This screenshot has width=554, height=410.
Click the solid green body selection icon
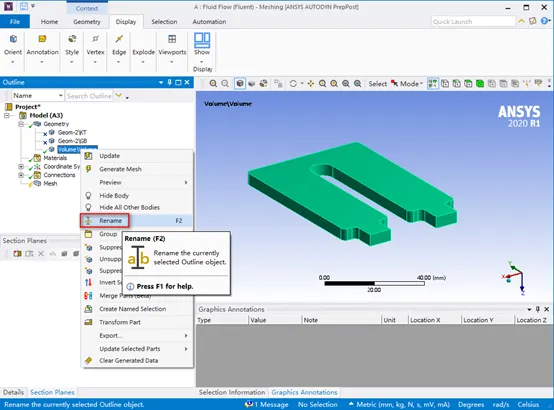(x=480, y=84)
